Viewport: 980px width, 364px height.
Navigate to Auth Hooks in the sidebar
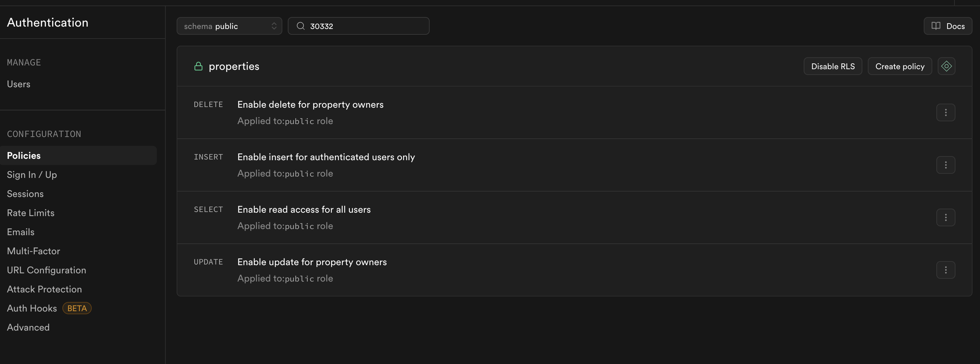(32, 308)
